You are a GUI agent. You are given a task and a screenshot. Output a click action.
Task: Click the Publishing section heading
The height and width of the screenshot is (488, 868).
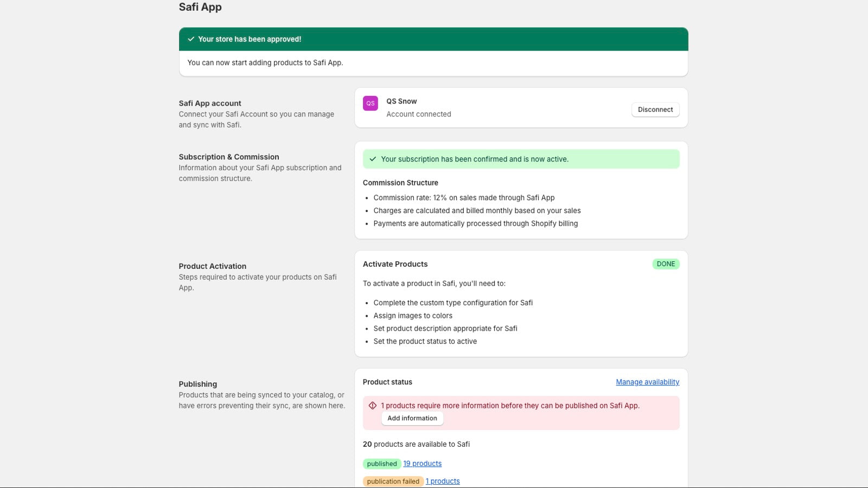click(x=198, y=384)
